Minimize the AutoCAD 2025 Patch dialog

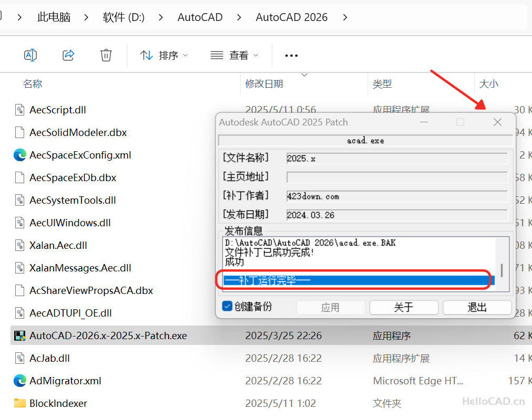(x=424, y=122)
